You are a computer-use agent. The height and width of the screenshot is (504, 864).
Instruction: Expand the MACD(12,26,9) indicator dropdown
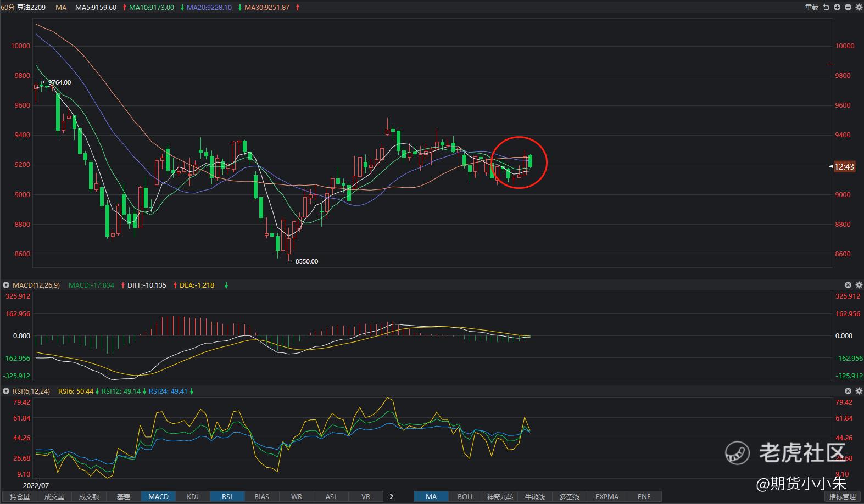pyautogui.click(x=7, y=285)
